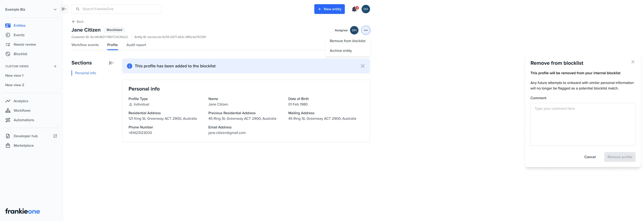The width and height of the screenshot is (644, 221).
Task: Open Marketplace from sidebar
Action: [23, 145]
